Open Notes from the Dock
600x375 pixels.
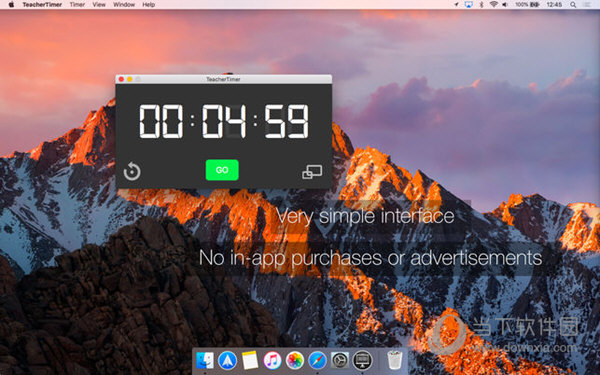click(250, 360)
